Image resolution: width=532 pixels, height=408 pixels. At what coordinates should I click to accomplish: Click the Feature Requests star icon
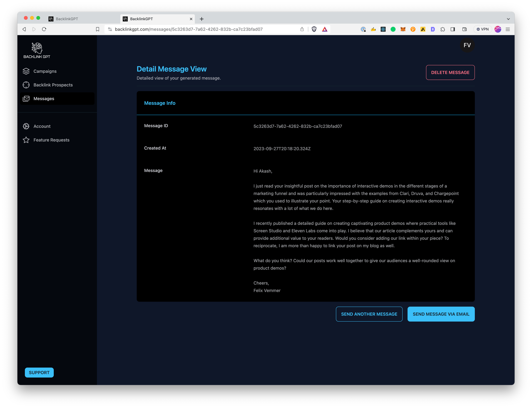(26, 140)
